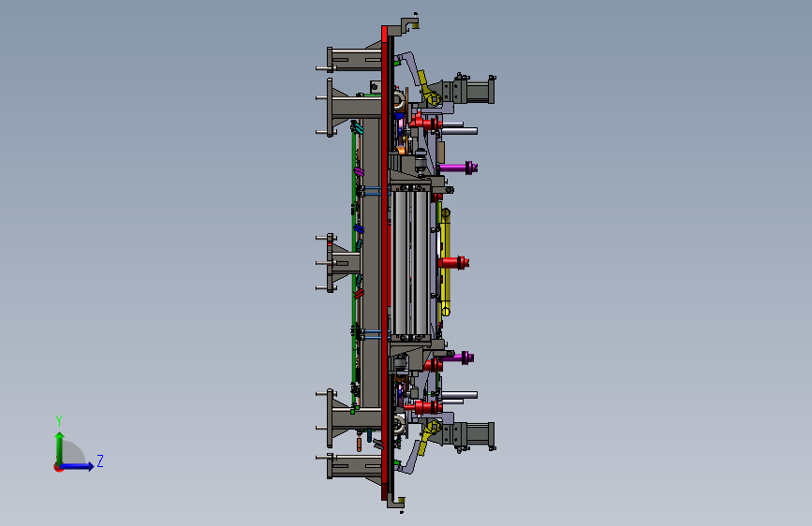This screenshot has height=526, width=812.
Task: Select the middle-left gray mounting bracket
Action: 339,262
